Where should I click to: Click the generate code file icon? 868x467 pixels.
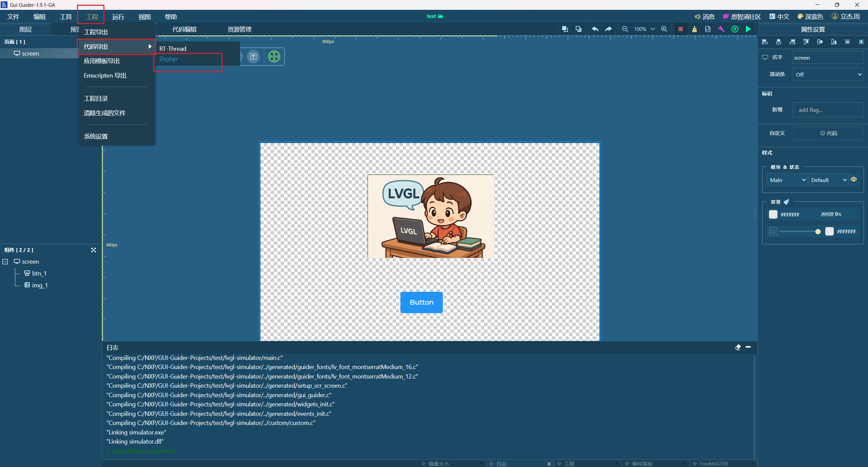click(708, 29)
